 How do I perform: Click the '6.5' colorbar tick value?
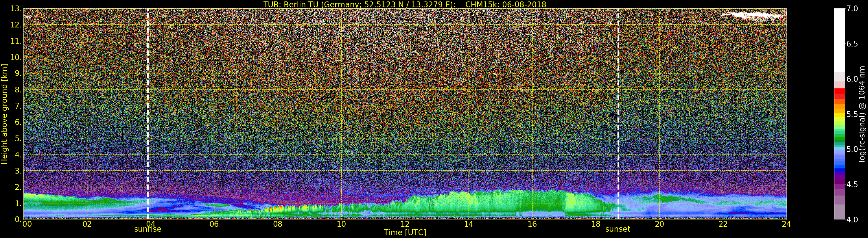point(852,44)
